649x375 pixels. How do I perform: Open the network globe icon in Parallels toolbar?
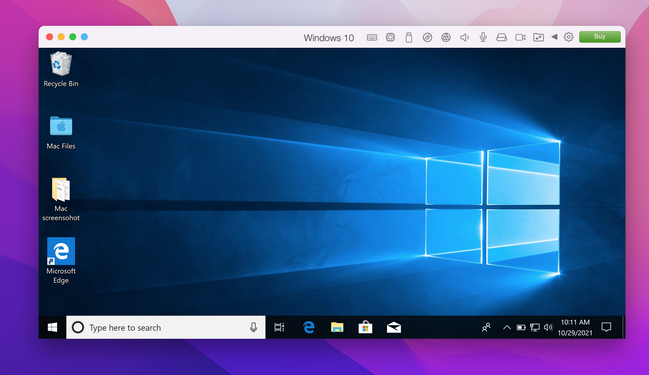click(x=446, y=38)
